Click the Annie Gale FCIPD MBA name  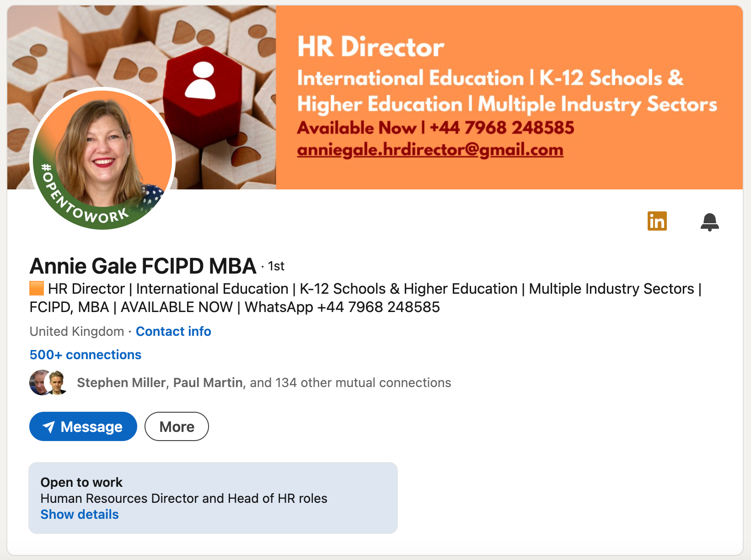tap(143, 266)
